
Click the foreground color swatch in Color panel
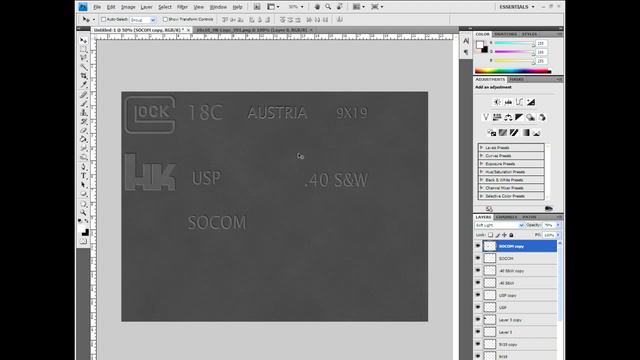pyautogui.click(x=480, y=44)
